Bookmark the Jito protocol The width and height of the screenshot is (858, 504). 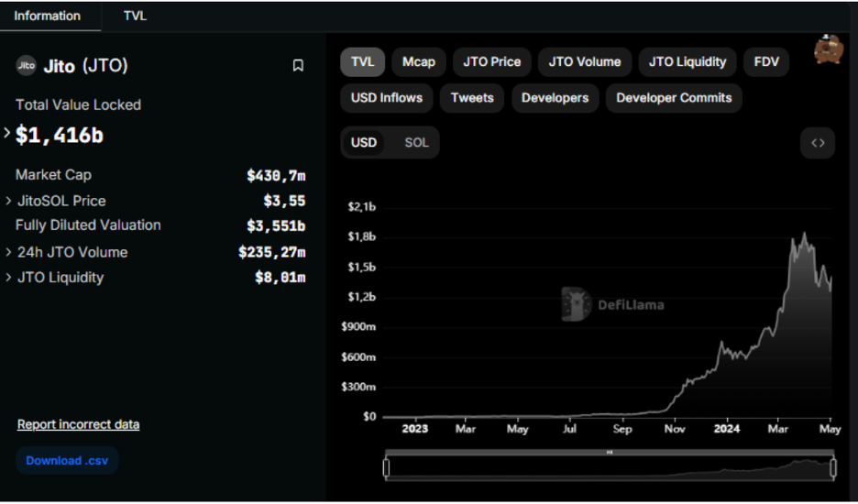[x=298, y=66]
